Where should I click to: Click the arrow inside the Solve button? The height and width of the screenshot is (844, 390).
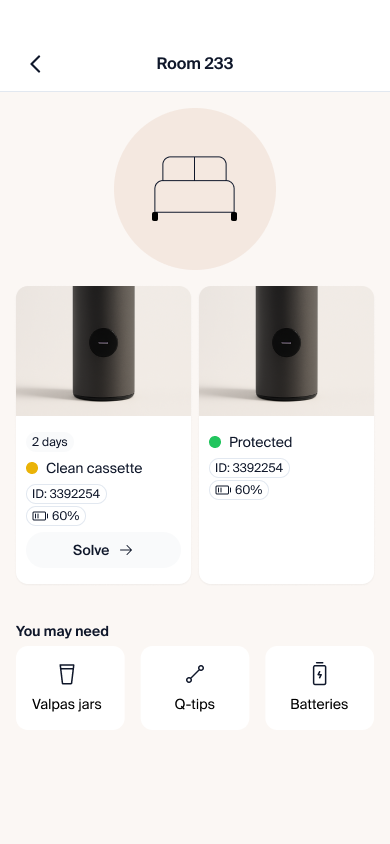pos(126,550)
